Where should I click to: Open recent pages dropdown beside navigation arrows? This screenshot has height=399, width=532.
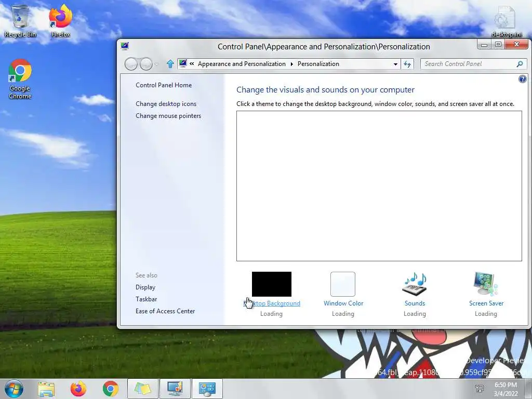156,64
